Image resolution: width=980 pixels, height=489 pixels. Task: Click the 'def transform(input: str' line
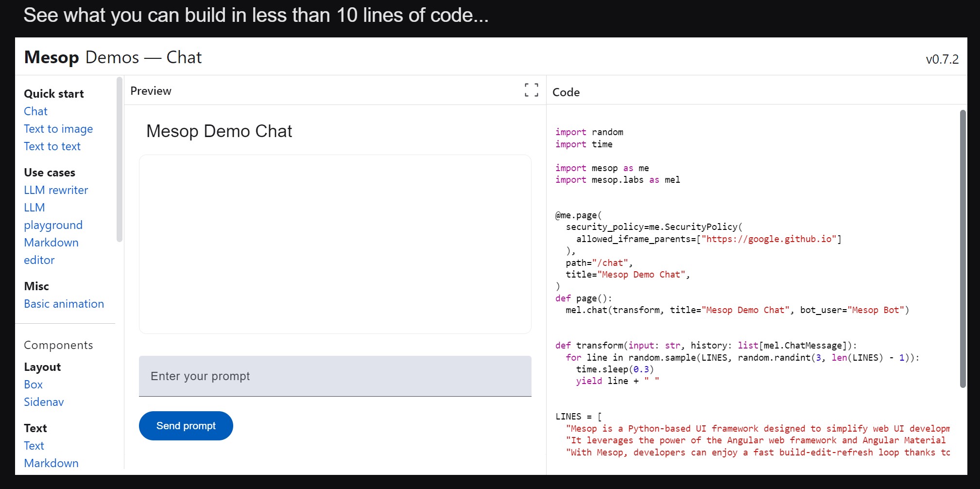click(x=706, y=346)
